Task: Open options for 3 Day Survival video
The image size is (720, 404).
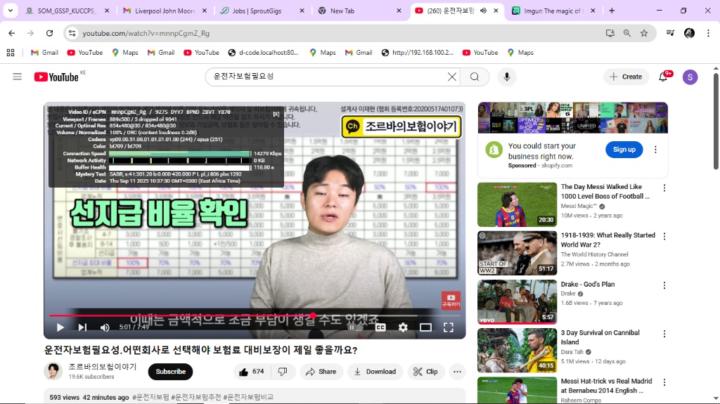Action: pos(664,334)
